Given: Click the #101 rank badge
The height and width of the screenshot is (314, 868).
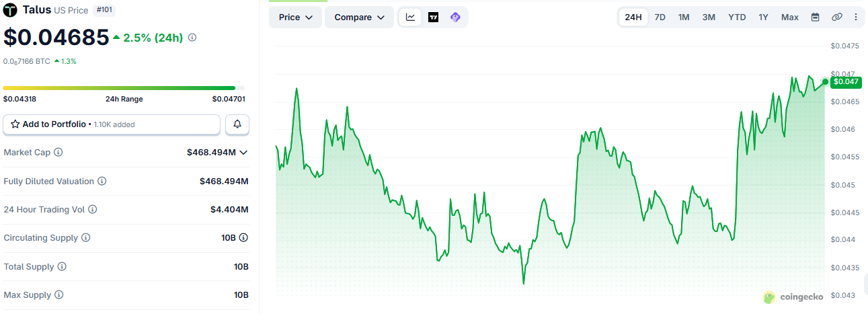Looking at the screenshot, I should click(104, 10).
